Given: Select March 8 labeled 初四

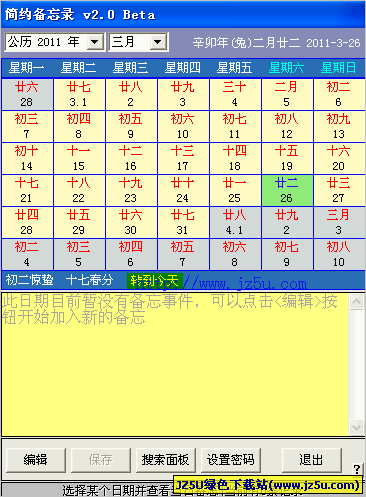Looking at the screenshot, I should click(79, 126).
